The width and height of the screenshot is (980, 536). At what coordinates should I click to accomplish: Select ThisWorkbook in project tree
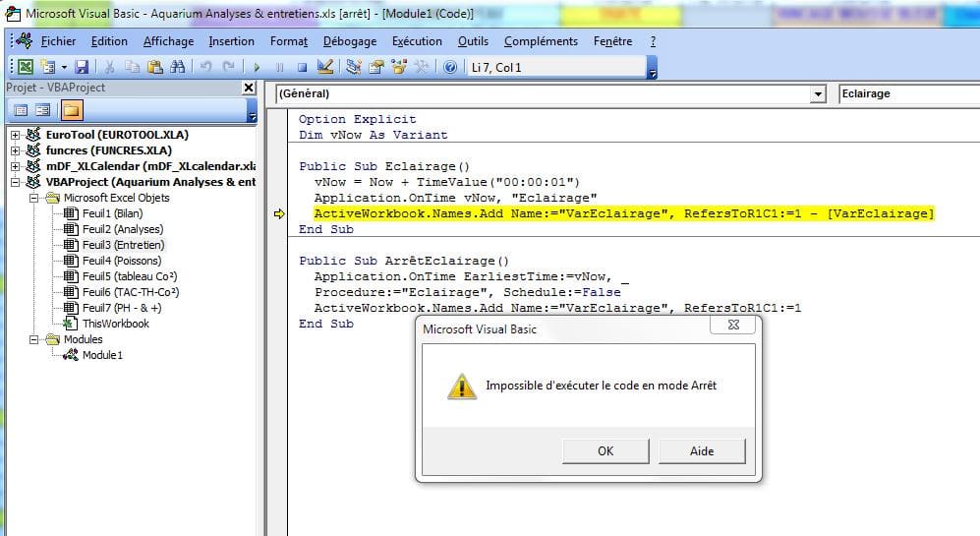point(116,324)
